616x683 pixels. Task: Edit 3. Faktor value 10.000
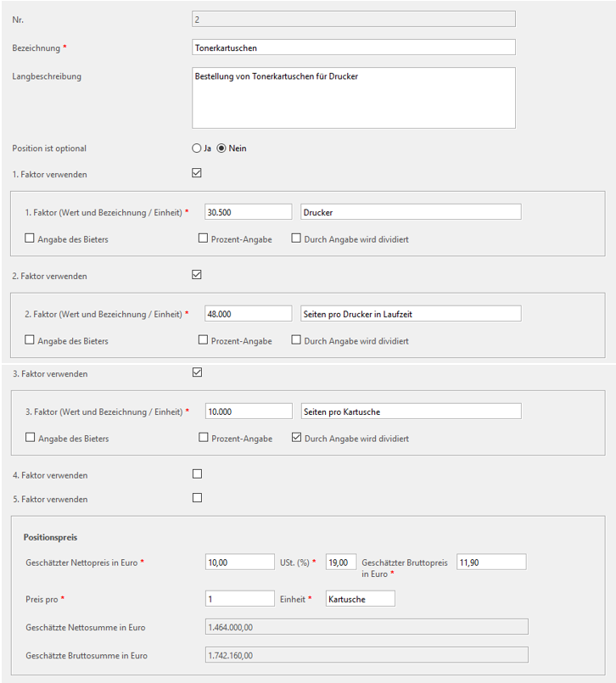point(249,411)
